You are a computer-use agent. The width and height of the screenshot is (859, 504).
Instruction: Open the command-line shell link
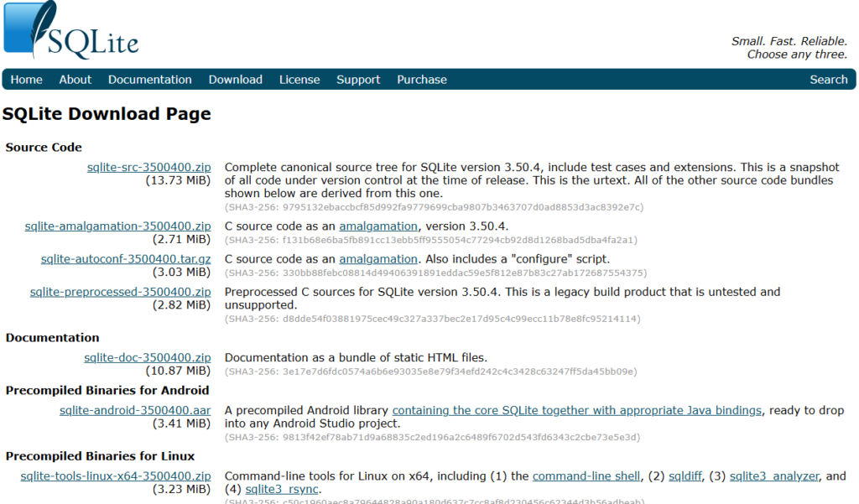click(x=586, y=476)
